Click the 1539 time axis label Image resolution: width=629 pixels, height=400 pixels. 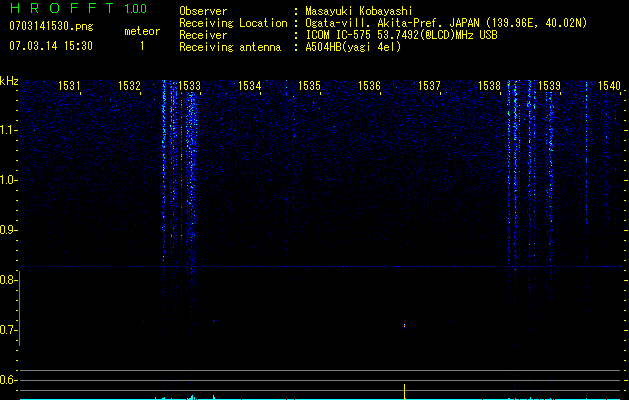[x=549, y=86]
